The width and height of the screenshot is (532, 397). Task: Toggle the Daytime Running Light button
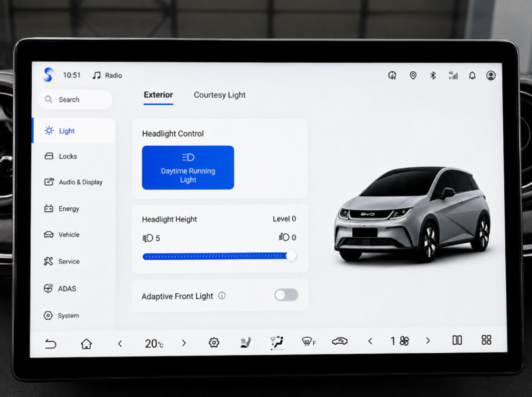188,167
